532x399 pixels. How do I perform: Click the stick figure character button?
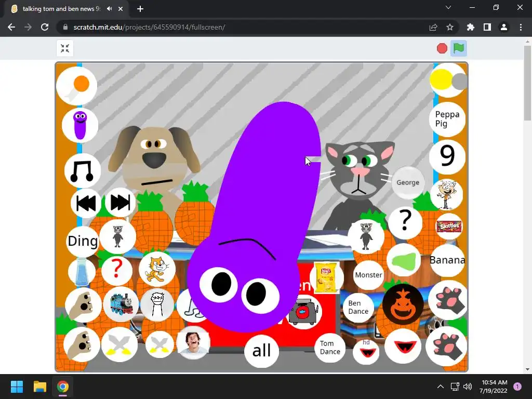pos(157,305)
